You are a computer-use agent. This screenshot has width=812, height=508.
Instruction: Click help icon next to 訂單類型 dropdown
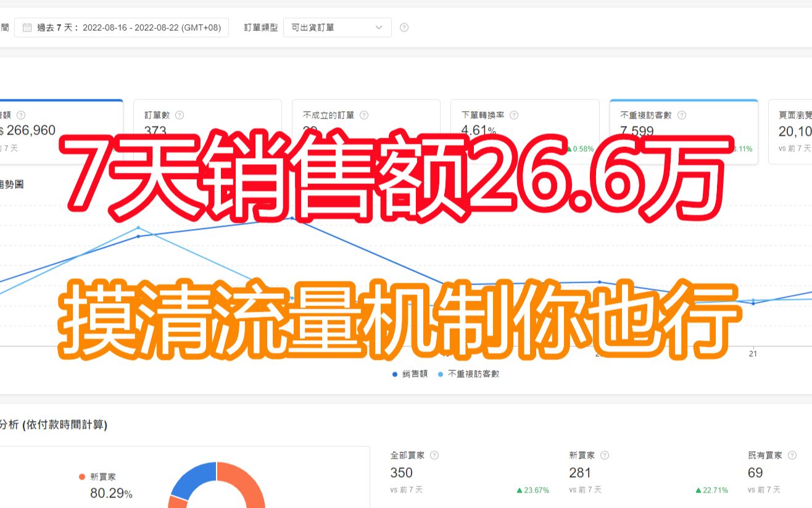(x=404, y=28)
